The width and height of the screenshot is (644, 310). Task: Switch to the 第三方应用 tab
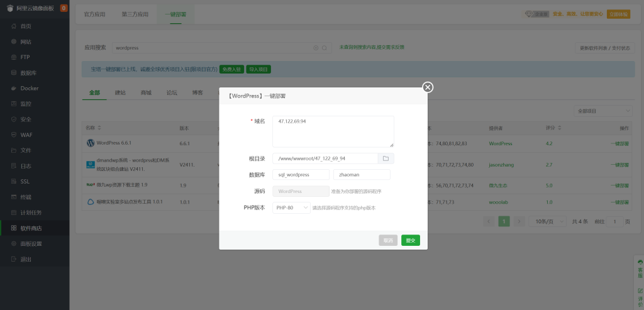pyautogui.click(x=135, y=14)
